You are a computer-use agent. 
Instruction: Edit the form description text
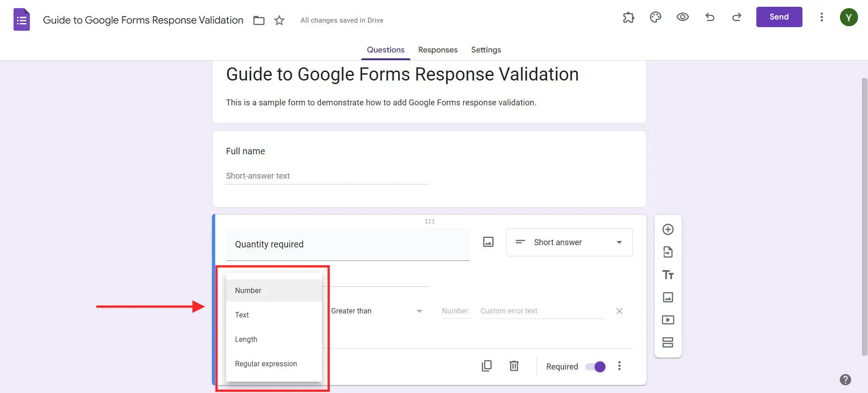(x=381, y=103)
